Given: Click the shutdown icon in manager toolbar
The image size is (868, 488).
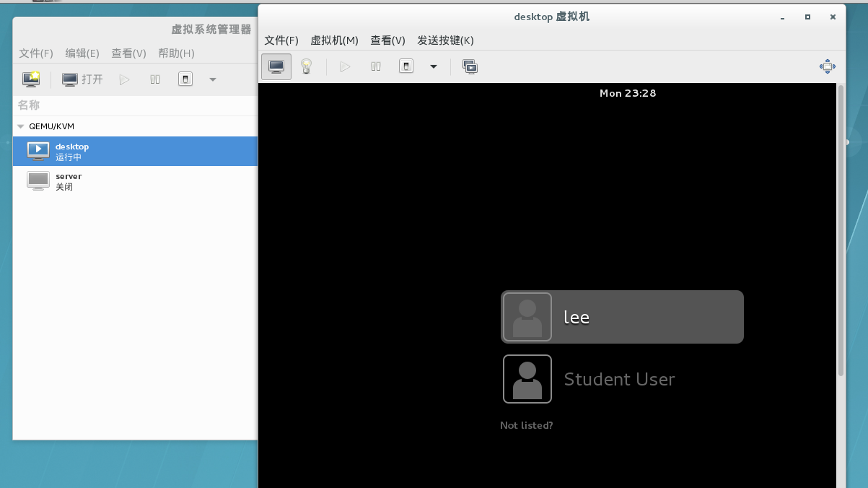Looking at the screenshot, I should (185, 79).
